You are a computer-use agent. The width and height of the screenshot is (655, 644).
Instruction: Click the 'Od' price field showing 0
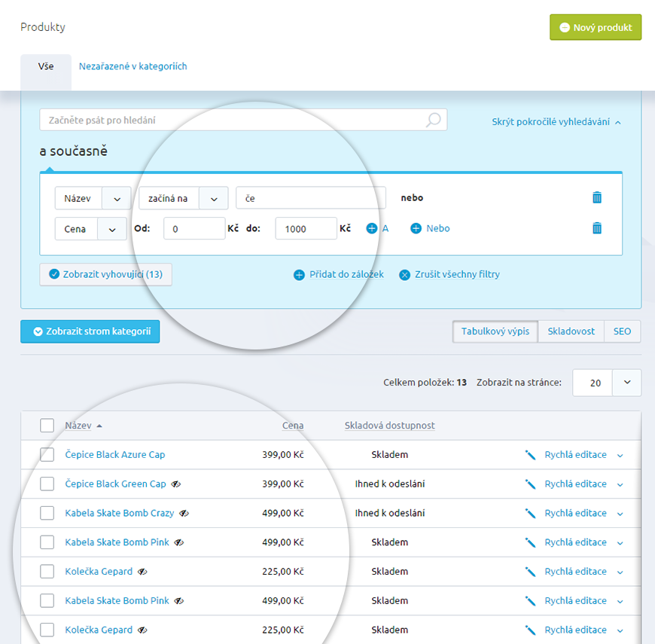coord(194,228)
